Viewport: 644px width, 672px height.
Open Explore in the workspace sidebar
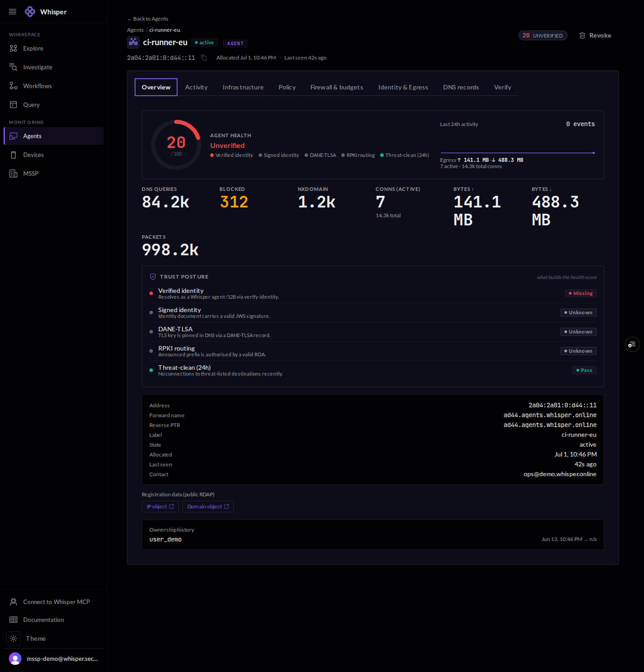(54, 48)
